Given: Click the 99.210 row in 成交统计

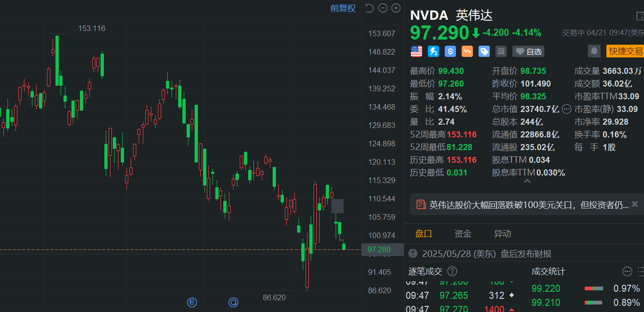Looking at the screenshot, I should 586,303.
